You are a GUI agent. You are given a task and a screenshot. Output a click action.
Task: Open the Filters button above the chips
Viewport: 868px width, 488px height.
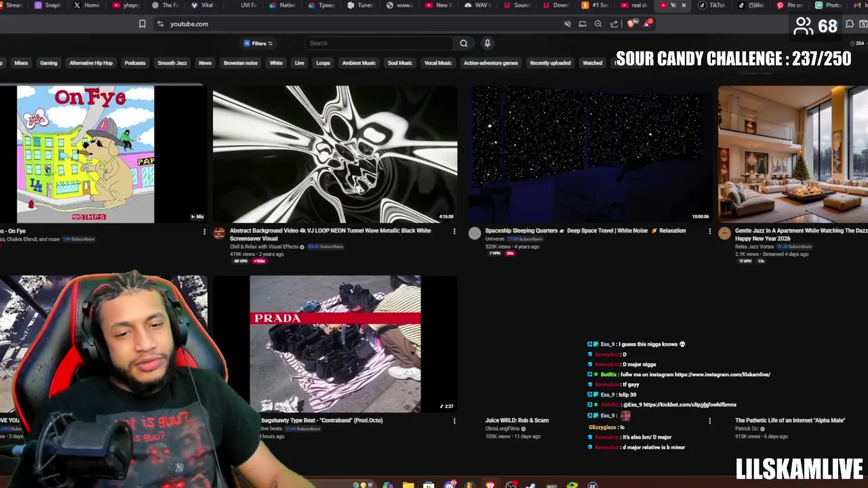(x=258, y=43)
